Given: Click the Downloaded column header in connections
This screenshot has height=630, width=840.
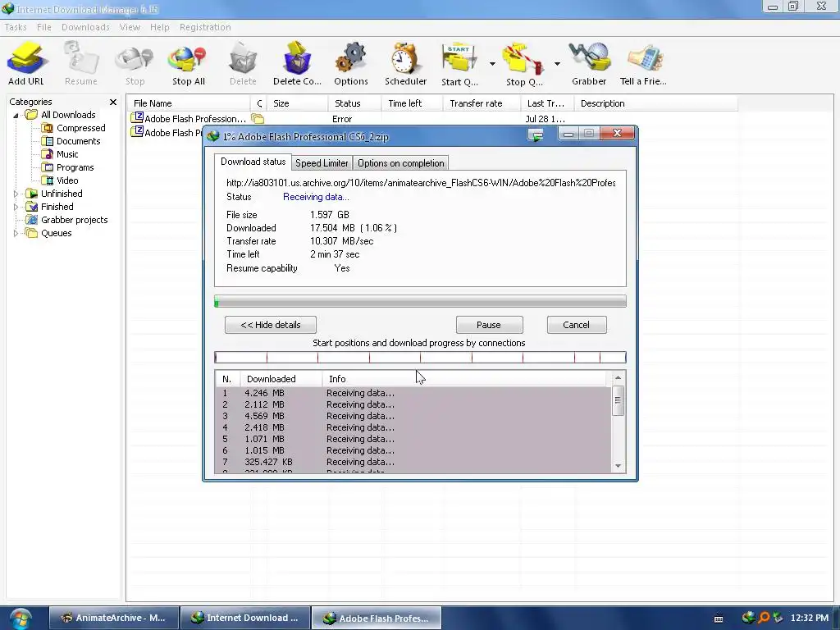Looking at the screenshot, I should click(281, 379).
